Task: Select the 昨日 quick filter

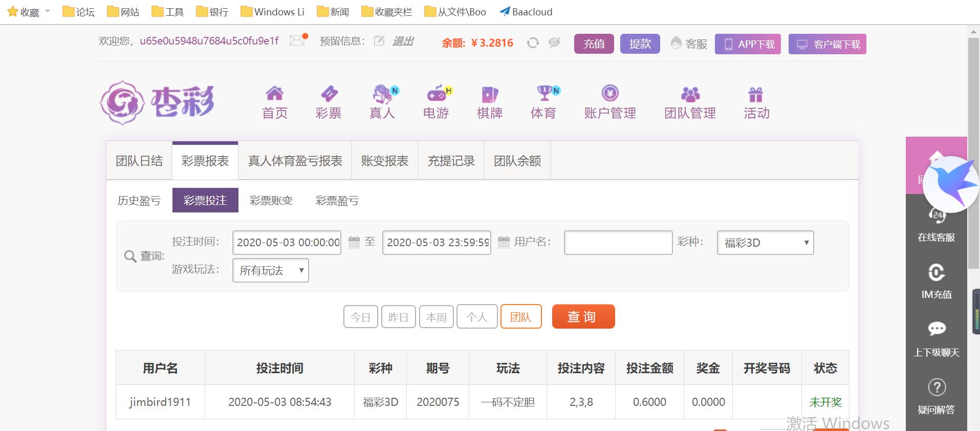Action: click(x=399, y=317)
